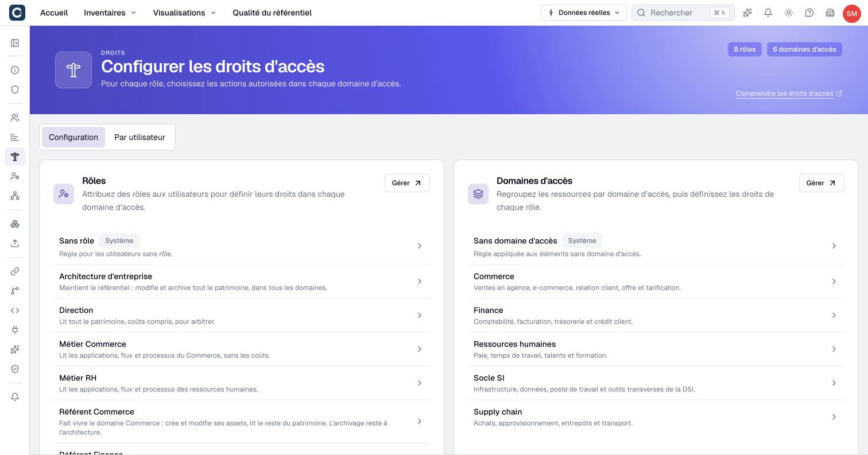Expand the Métier Commerce row chevron
868x455 pixels.
click(420, 349)
